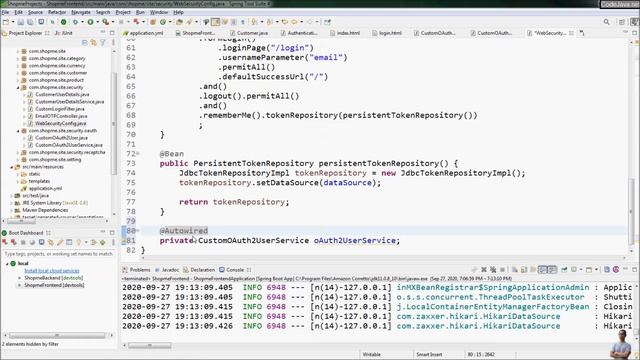Open the search magnifier icon at toolbar right
Image resolution: width=640 pixels, height=360 pixels.
point(607,22)
